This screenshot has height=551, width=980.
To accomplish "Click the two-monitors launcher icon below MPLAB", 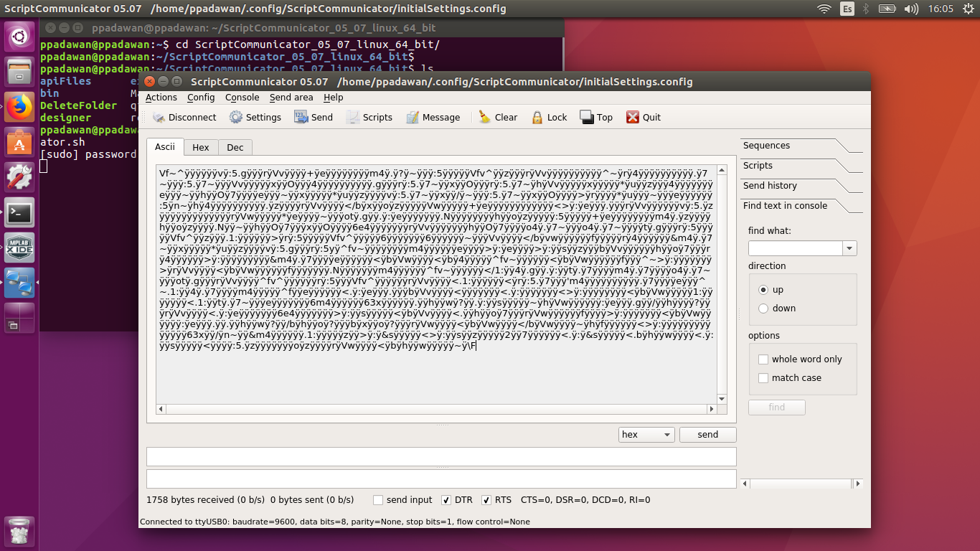I will [x=19, y=283].
